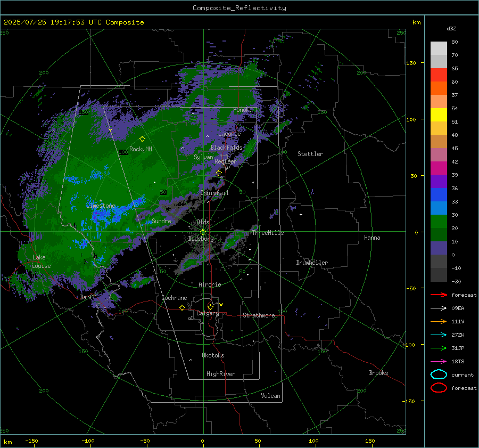Click the Vulcan label
This screenshot has width=479, height=448.
[270, 396]
